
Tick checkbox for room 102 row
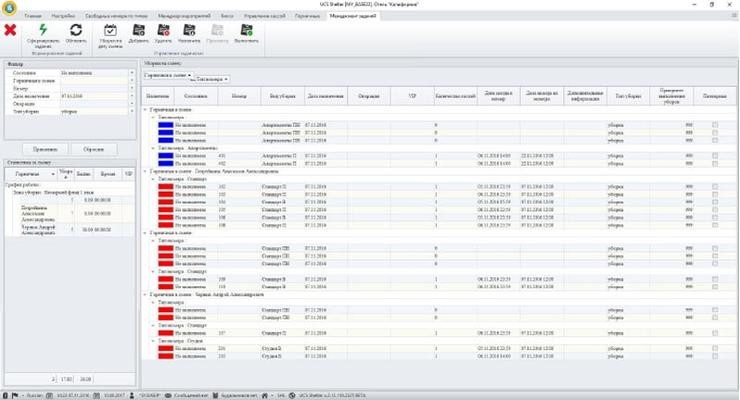click(x=714, y=185)
